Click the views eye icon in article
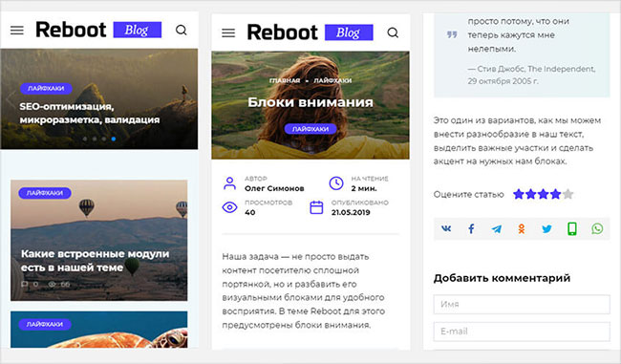 coord(229,207)
